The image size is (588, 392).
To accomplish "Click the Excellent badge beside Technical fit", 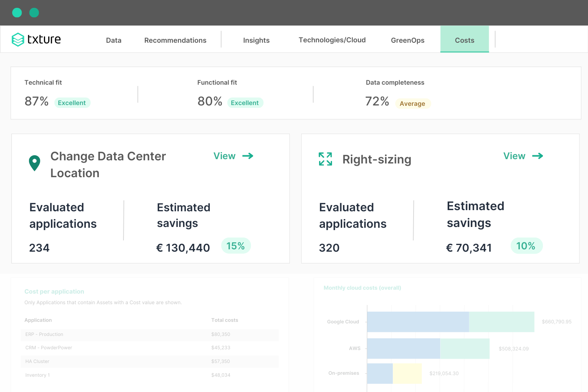I will point(72,102).
